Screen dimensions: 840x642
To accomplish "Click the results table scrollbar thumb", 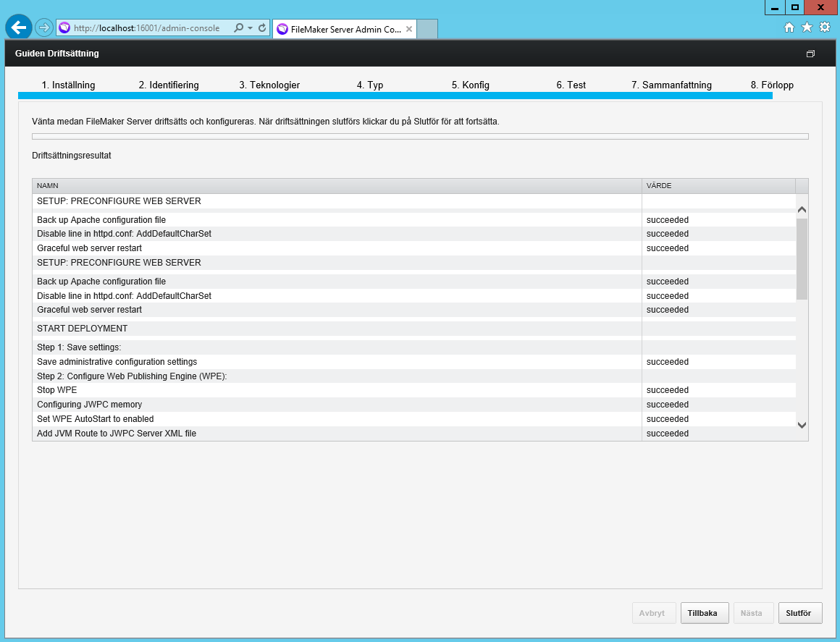I will point(802,258).
